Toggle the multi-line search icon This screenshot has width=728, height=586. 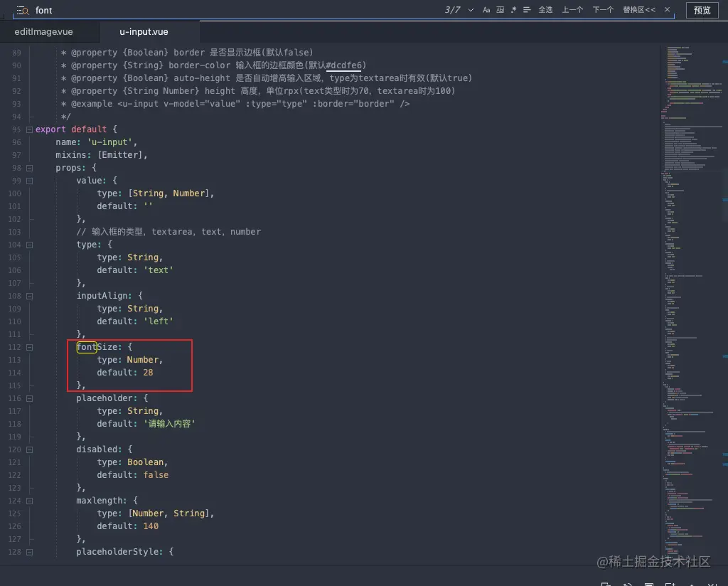click(x=527, y=10)
